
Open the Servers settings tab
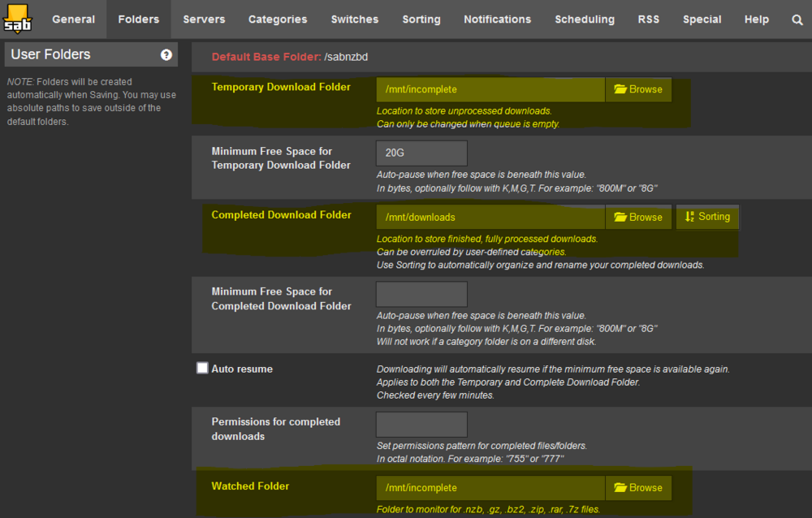tap(204, 19)
